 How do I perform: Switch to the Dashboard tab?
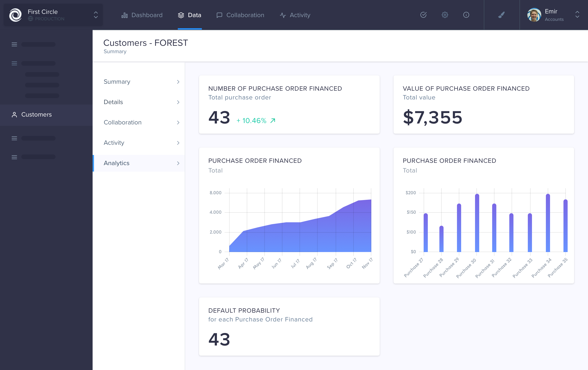[142, 15]
